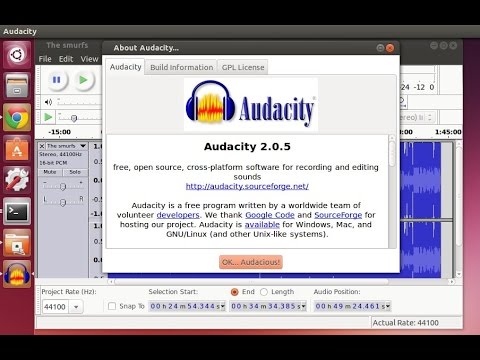Click the speaker output volume icon
The width and height of the screenshot is (480, 360).
(x=48, y=102)
